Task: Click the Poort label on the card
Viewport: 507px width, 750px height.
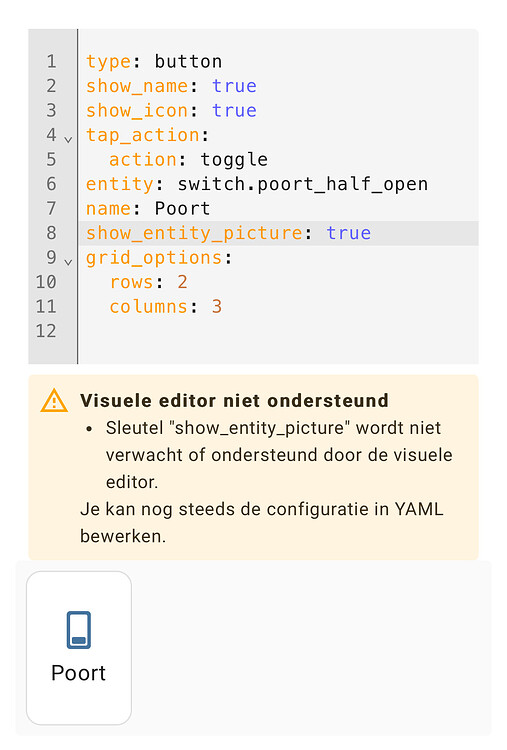Action: pos(78,673)
